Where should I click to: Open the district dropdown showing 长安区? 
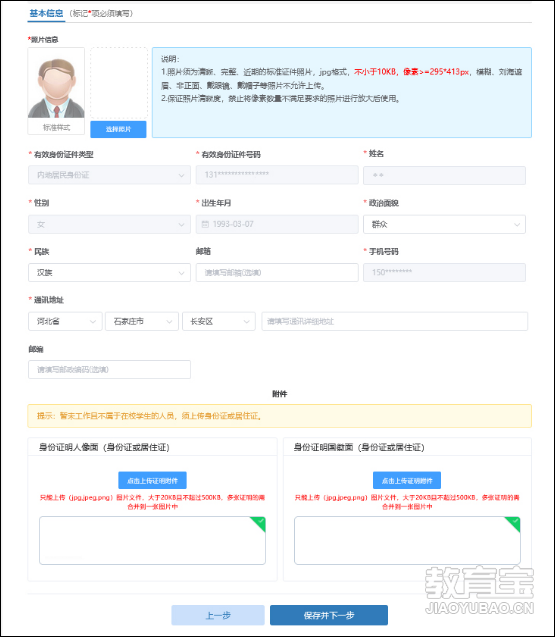pyautogui.click(x=219, y=321)
